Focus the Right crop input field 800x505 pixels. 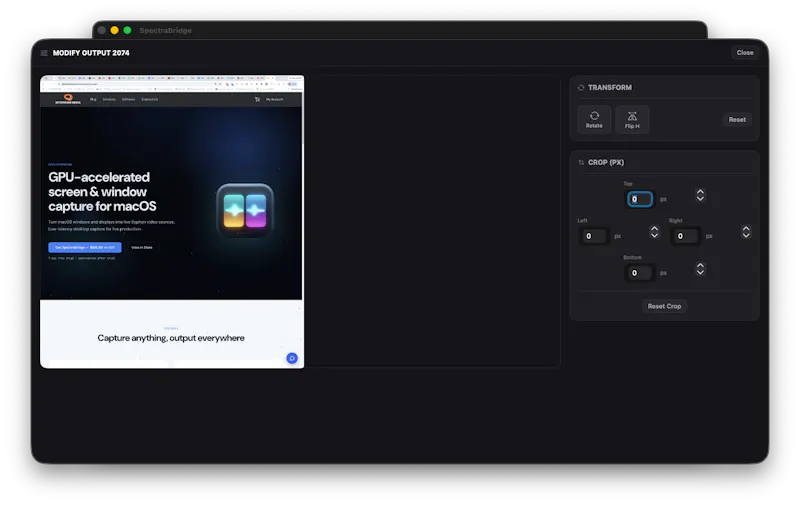pos(685,236)
